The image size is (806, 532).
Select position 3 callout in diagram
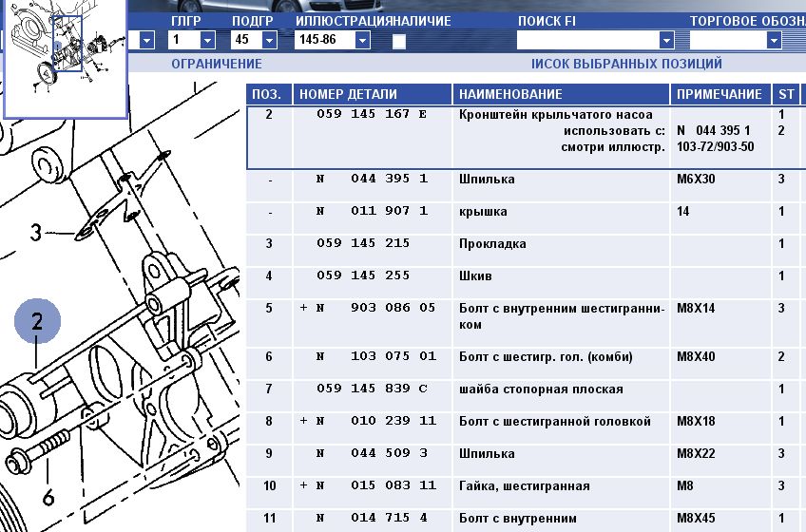[x=35, y=233]
